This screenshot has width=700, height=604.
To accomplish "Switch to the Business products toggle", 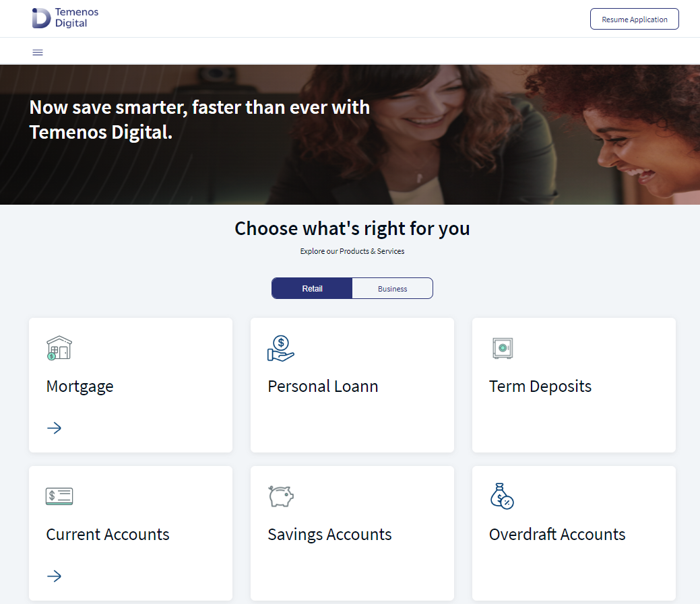I will point(392,289).
